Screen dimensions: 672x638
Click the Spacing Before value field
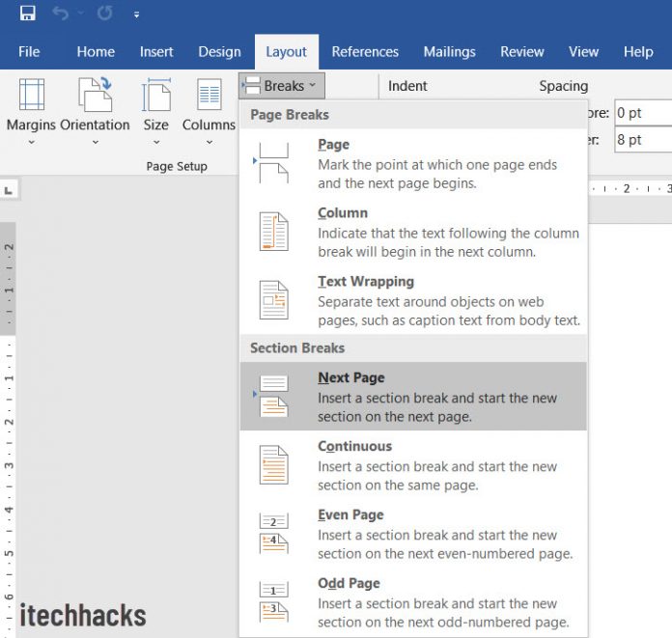642,113
